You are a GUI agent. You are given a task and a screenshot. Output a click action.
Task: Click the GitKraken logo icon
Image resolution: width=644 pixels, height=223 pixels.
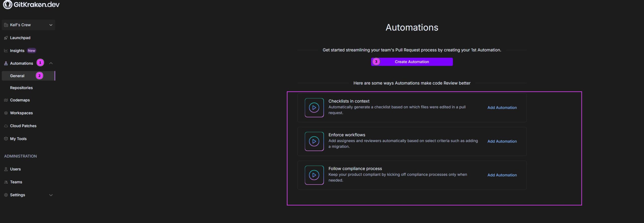[x=8, y=5]
